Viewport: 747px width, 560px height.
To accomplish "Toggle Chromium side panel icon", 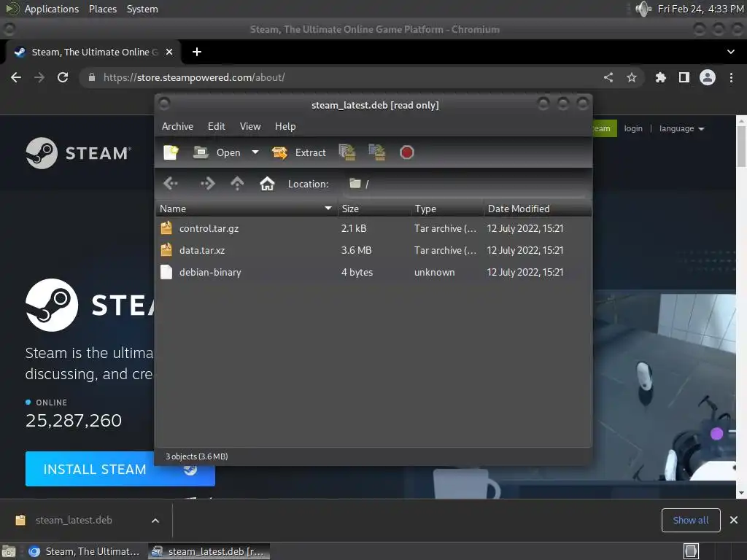I will tap(684, 77).
